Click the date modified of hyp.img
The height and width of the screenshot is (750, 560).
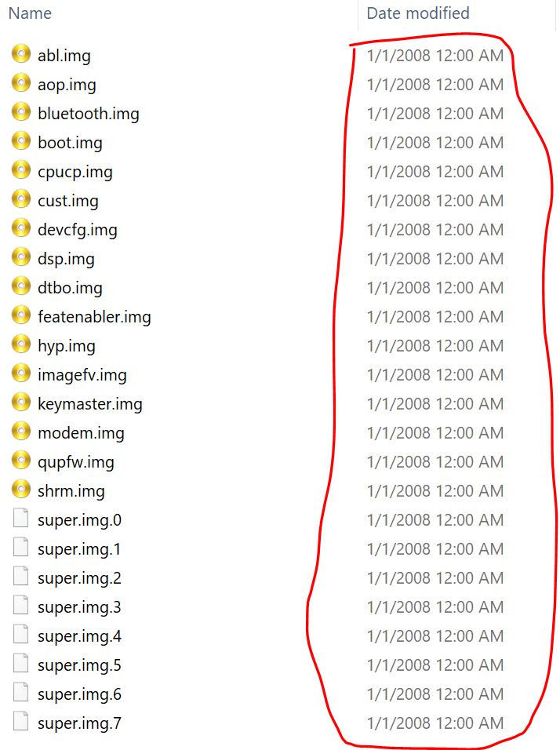(x=435, y=346)
